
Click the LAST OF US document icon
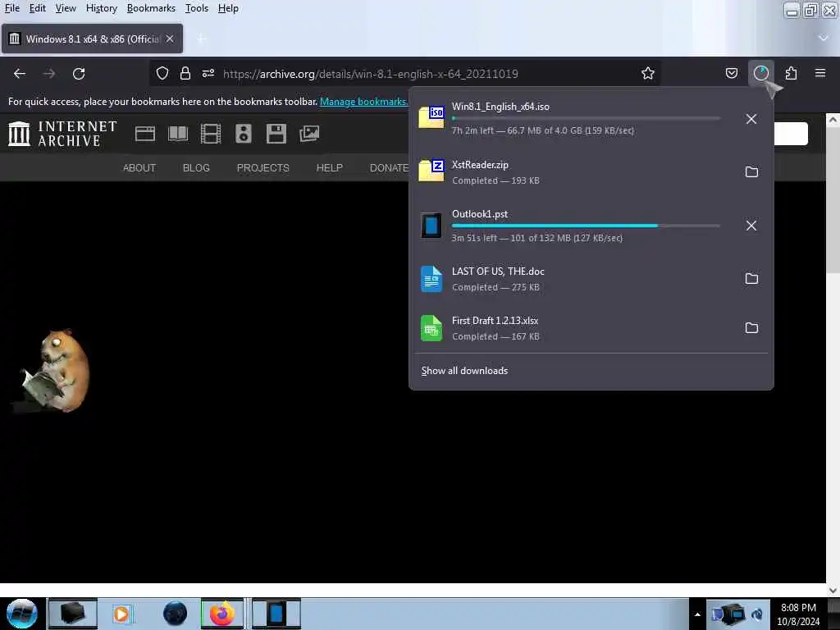431,279
